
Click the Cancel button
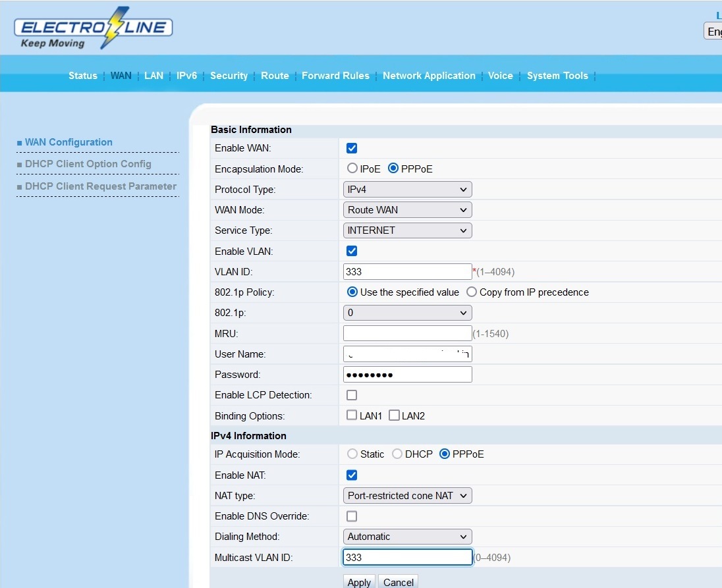pos(398,582)
